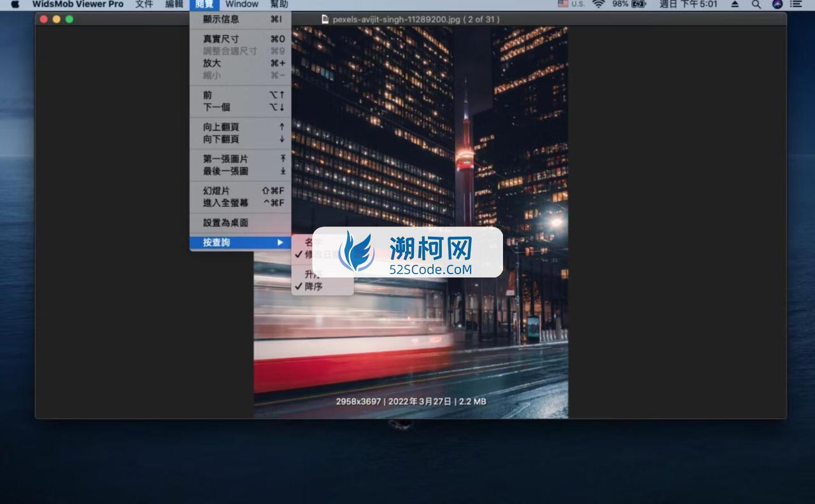Open the Window menu
815x504 pixels.
[241, 4]
